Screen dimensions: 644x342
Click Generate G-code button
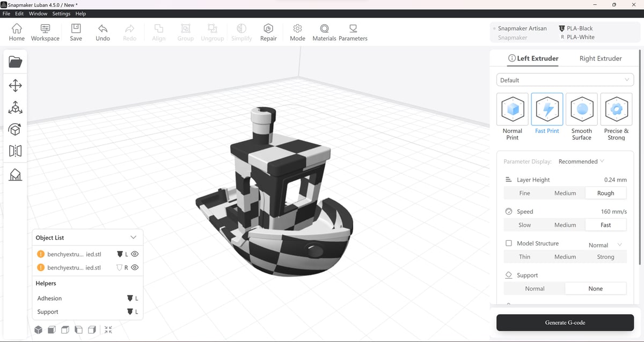click(565, 323)
